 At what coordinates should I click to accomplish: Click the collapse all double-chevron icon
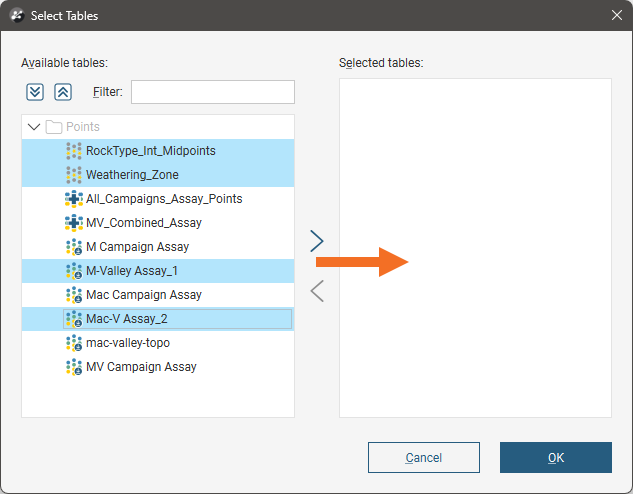tap(62, 92)
